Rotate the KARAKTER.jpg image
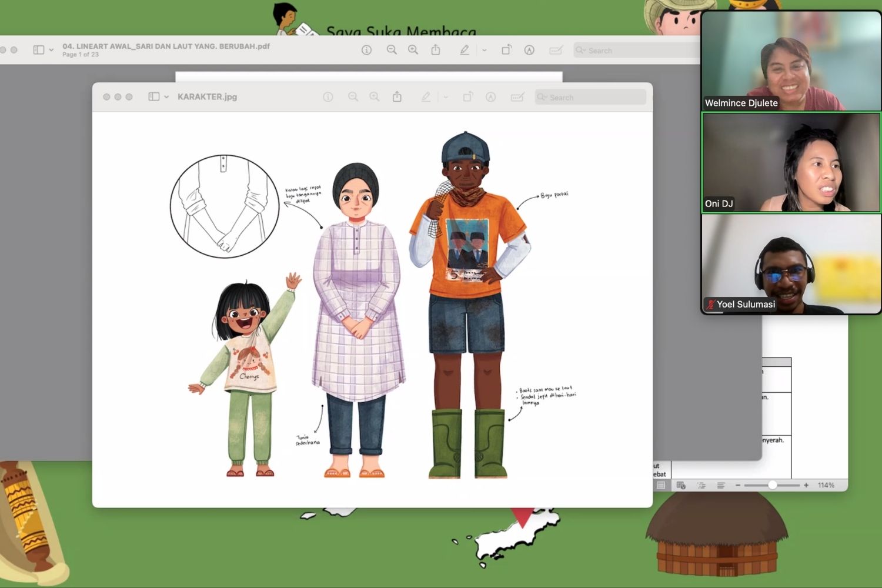The image size is (882, 588). tap(468, 97)
